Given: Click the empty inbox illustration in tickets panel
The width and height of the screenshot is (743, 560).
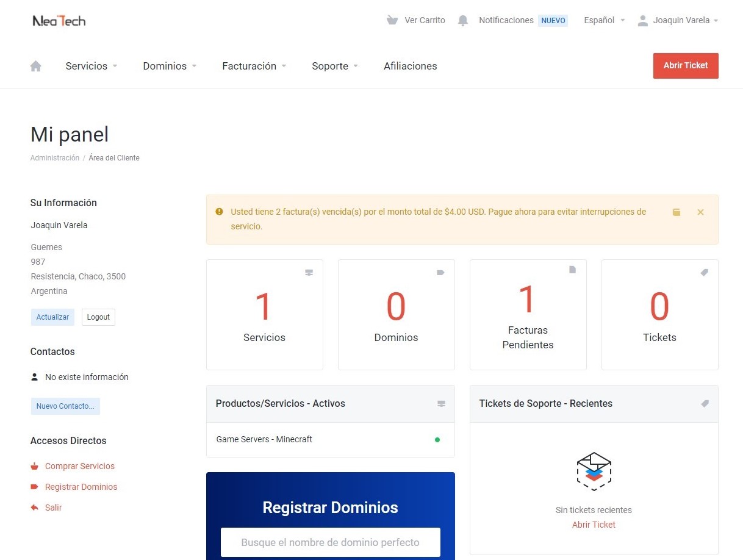Looking at the screenshot, I should [594, 472].
